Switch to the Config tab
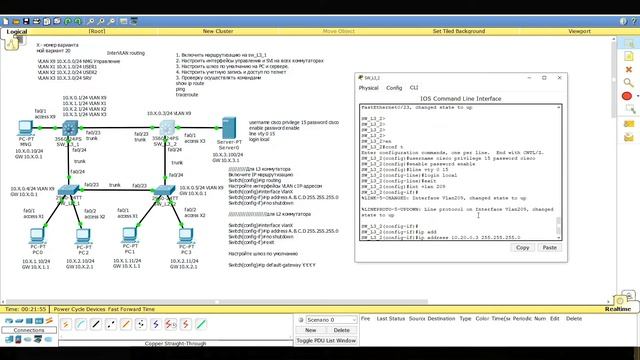Image resolution: width=640 pixels, height=360 pixels. tap(394, 88)
